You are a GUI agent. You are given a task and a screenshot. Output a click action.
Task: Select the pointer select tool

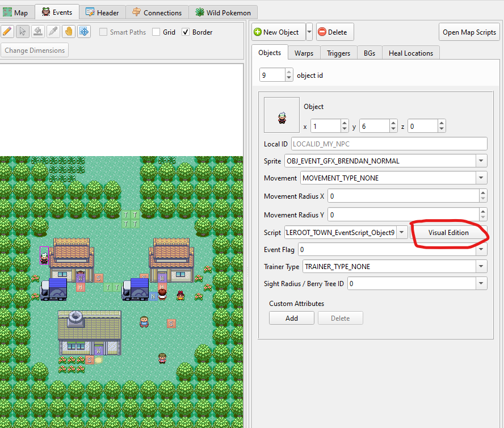(23, 32)
